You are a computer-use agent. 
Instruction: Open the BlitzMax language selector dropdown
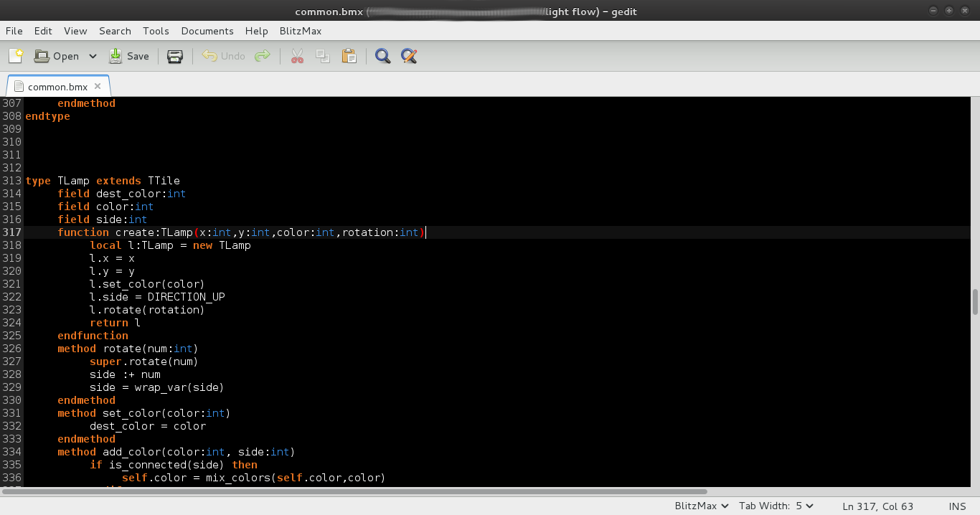(x=702, y=506)
